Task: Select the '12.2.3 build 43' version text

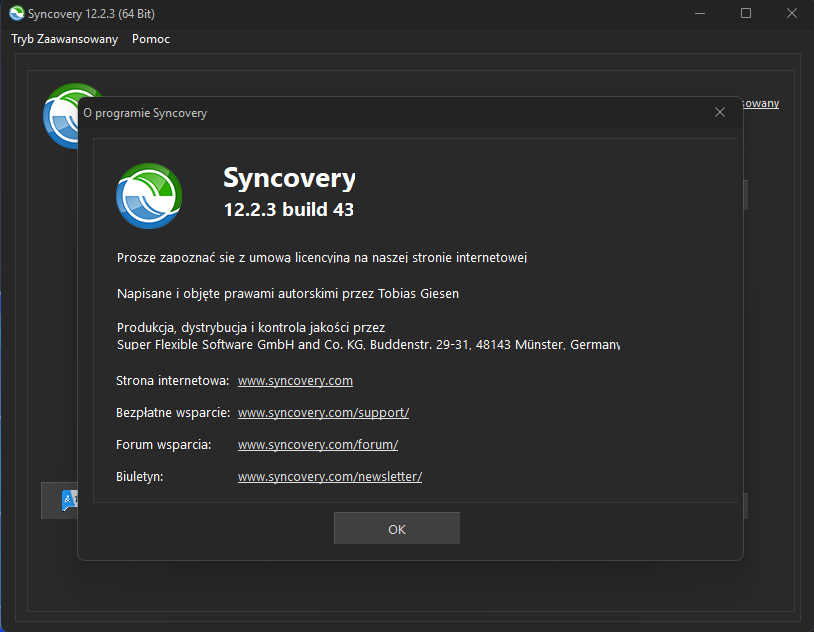Action: 289,210
